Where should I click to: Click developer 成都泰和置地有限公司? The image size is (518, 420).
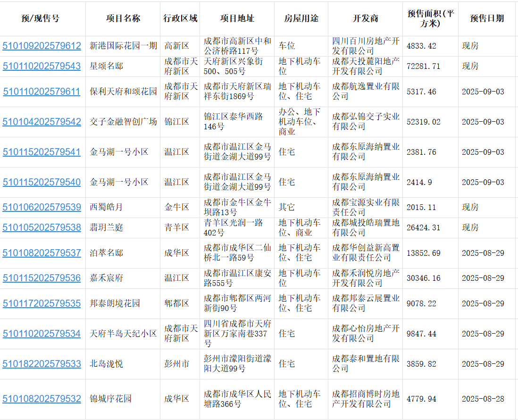pos(366,364)
